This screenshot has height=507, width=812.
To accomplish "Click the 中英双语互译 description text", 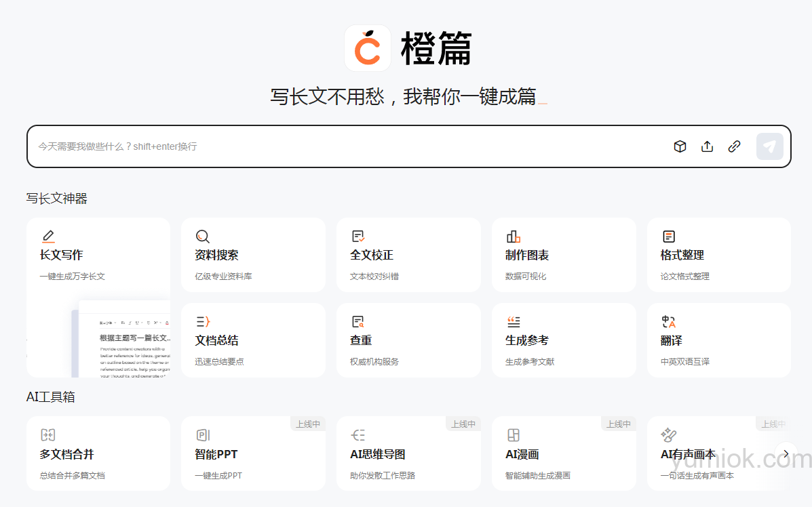I will (684, 362).
